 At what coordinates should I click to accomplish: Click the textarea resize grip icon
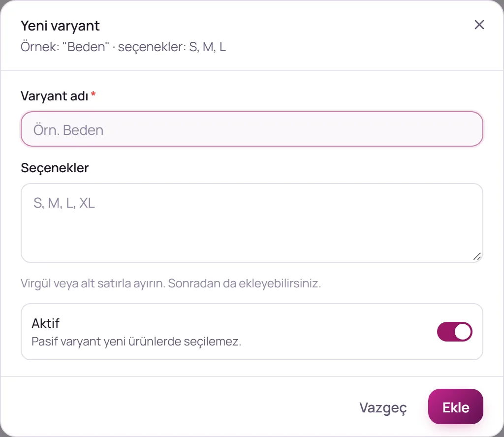click(477, 256)
